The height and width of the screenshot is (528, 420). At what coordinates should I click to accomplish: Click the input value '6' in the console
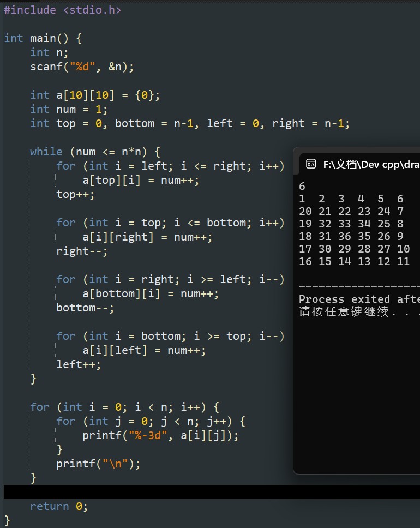pyautogui.click(x=302, y=186)
